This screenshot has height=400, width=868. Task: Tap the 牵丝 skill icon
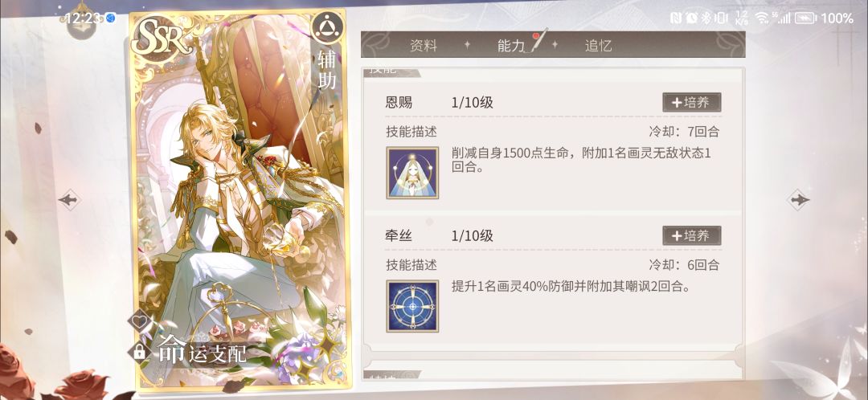(x=412, y=306)
